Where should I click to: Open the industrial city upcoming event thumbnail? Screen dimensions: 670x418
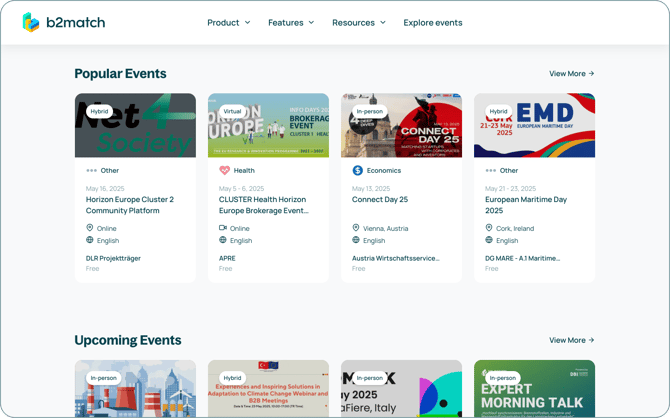[135, 389]
